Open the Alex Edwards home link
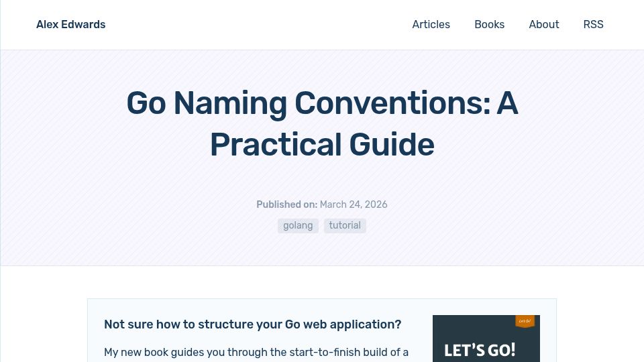Image resolution: width=644 pixels, height=362 pixels. point(70,25)
